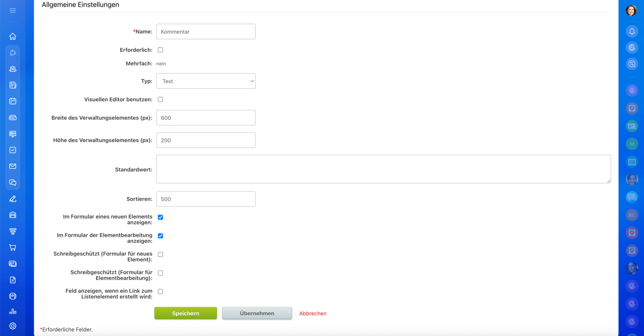
Task: Click the Breite des Verwaltungselementes field
Action: point(206,117)
